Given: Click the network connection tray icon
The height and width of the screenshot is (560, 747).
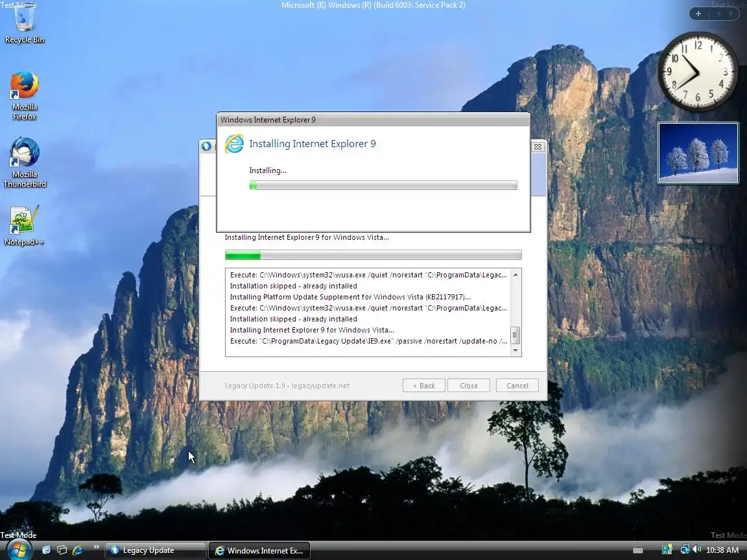Looking at the screenshot, I should pyautogui.click(x=685, y=550).
